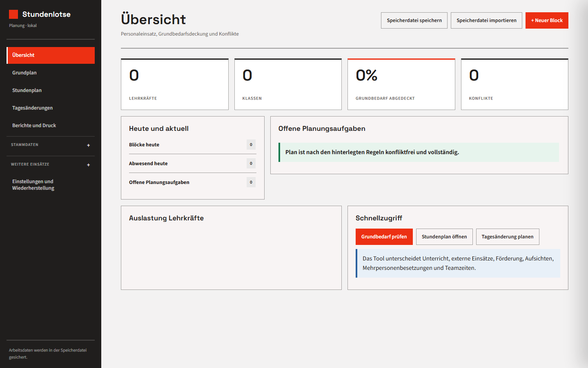588x368 pixels.
Task: Click the Auslastung Lehrkräfte heading
Action: click(x=166, y=218)
